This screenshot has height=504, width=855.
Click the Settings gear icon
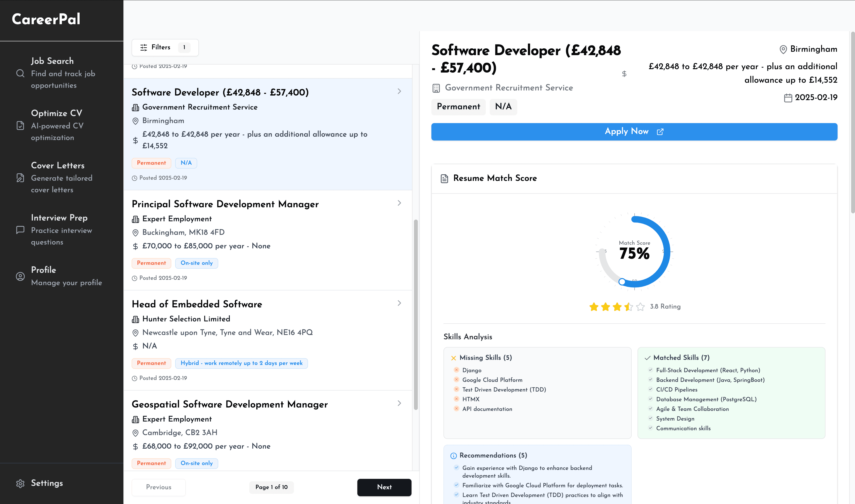[x=21, y=484]
